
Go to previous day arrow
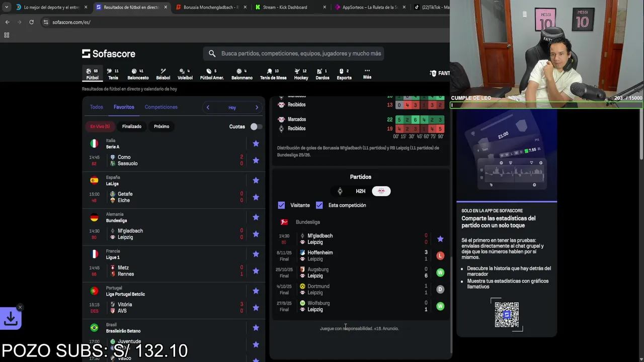(x=208, y=108)
